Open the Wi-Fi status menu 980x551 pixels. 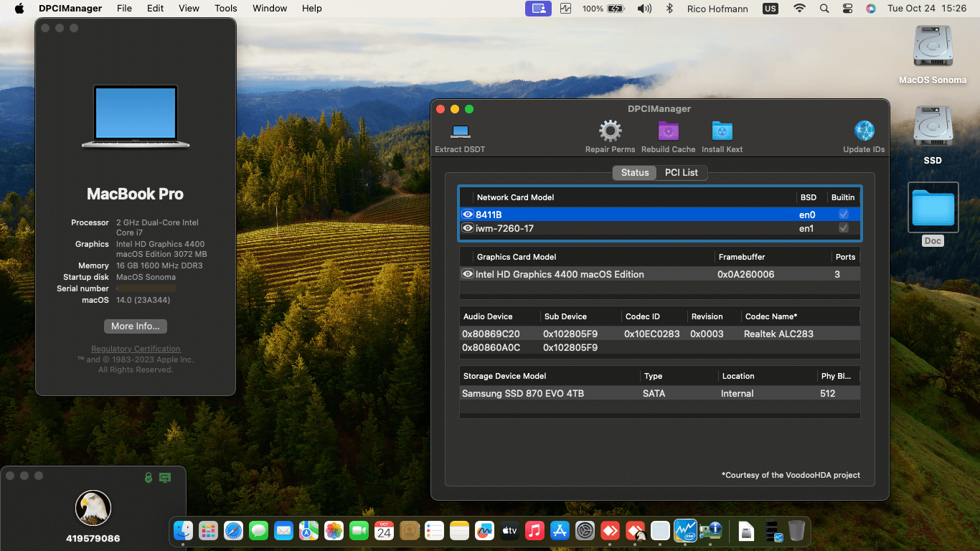coord(799,9)
